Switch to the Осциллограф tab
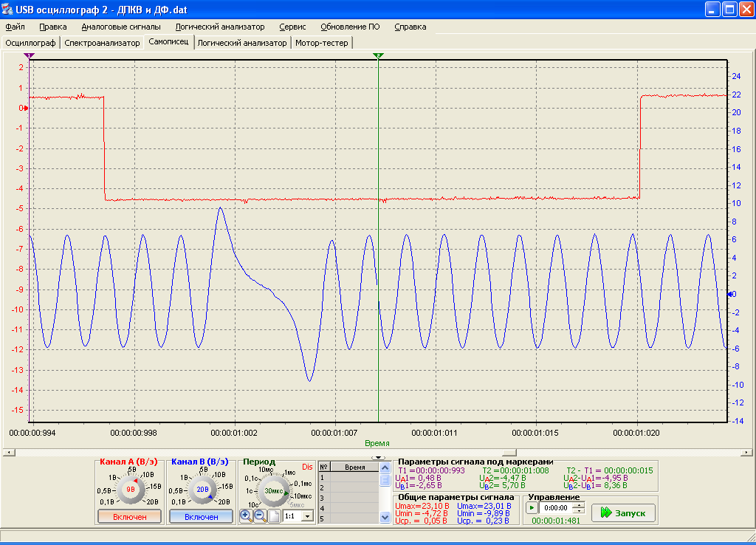756x545 pixels. [x=30, y=43]
